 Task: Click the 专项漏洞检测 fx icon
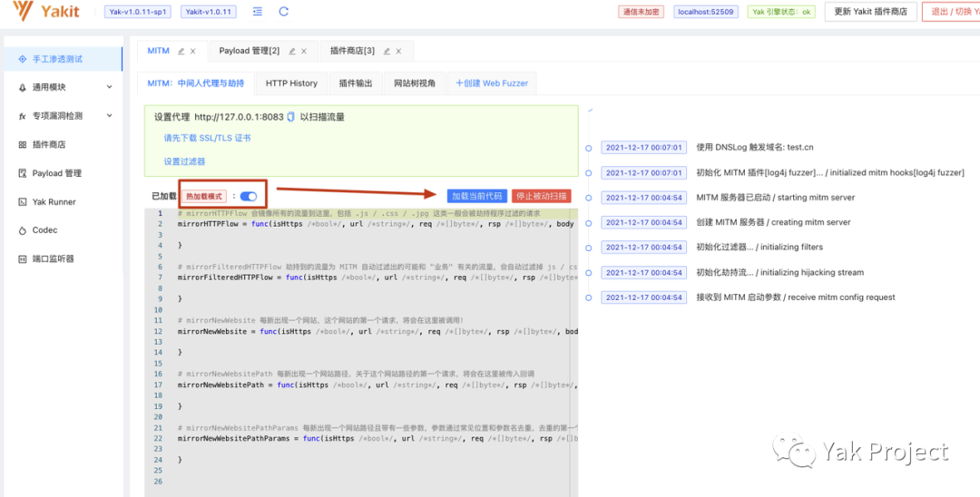click(22, 116)
